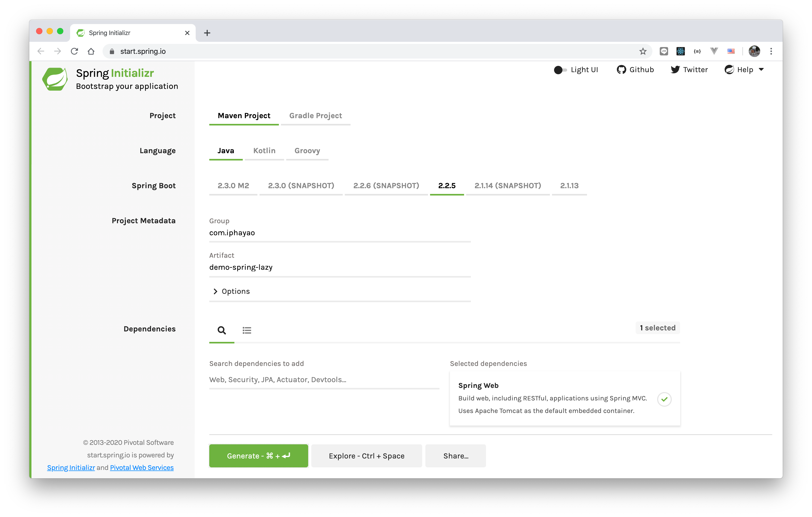Select the search view in Dependencies panel
This screenshot has width=812, height=517.
[222, 330]
